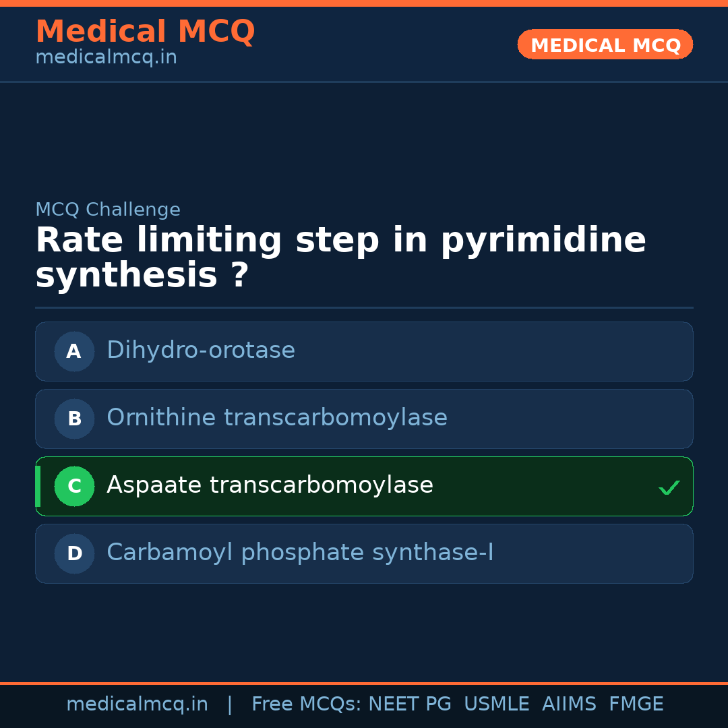Click the letter B circle icon
Viewport: 728px width, 728px height.
(74, 419)
